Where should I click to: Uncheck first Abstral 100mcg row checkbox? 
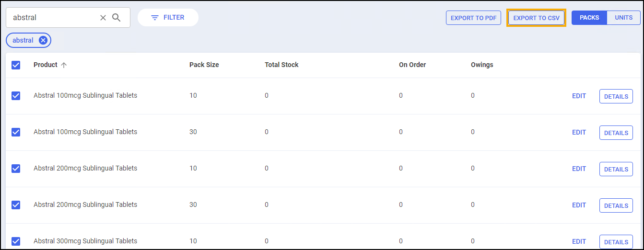pos(16,96)
